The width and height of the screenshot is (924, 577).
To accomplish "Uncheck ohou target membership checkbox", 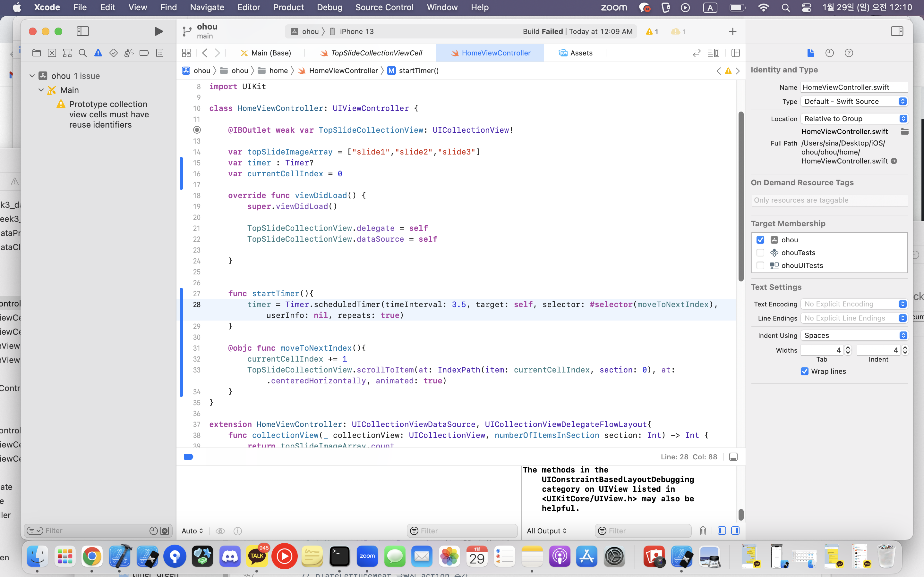I will click(x=760, y=240).
